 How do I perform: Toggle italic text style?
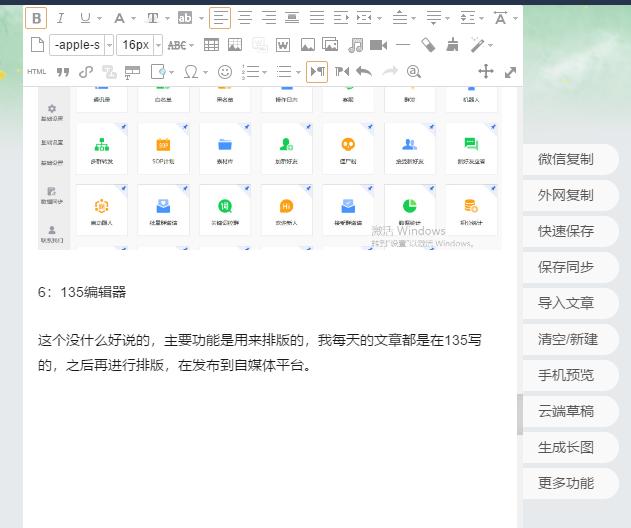[x=60, y=18]
